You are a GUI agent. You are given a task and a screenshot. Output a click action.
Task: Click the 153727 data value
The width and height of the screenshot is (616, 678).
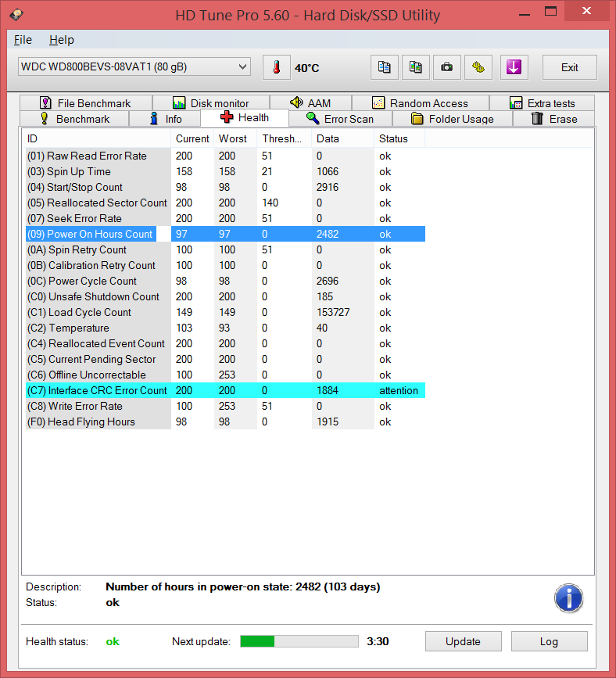point(333,312)
